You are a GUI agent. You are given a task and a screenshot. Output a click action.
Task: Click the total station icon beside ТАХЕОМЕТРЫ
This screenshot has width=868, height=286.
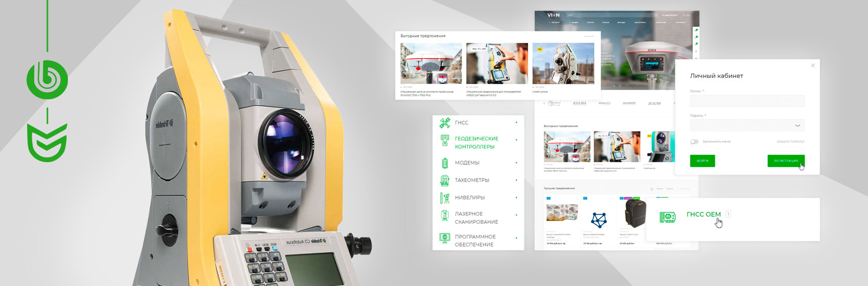pyautogui.click(x=445, y=180)
